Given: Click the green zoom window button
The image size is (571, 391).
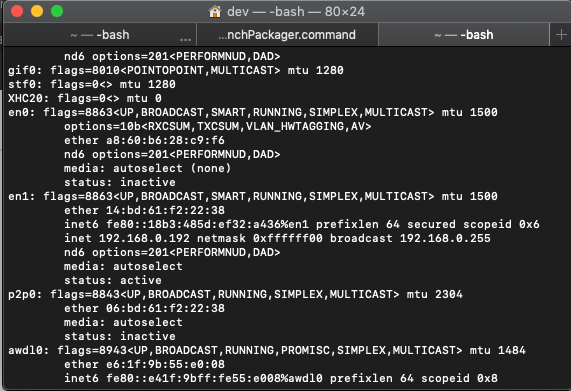Looking at the screenshot, I should tap(57, 11).
